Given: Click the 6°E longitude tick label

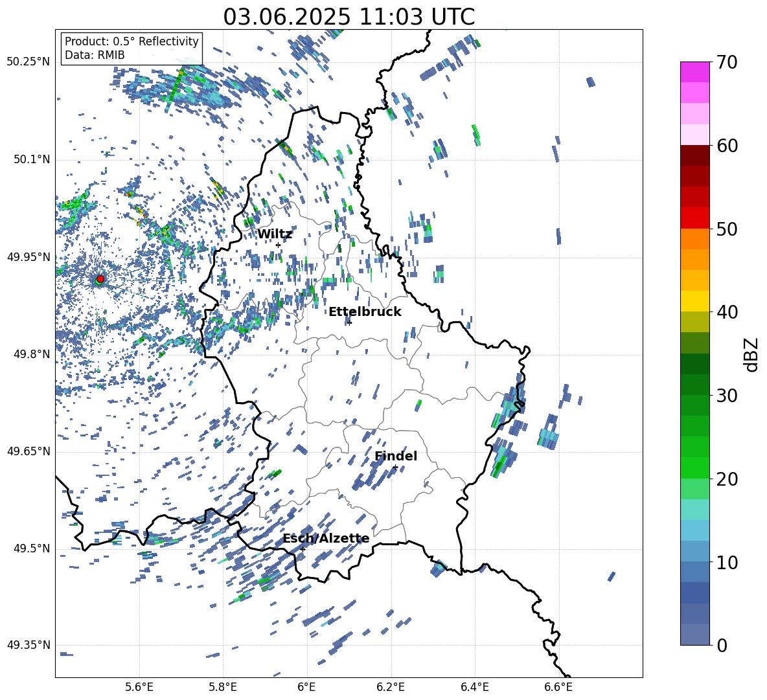Looking at the screenshot, I should [306, 687].
